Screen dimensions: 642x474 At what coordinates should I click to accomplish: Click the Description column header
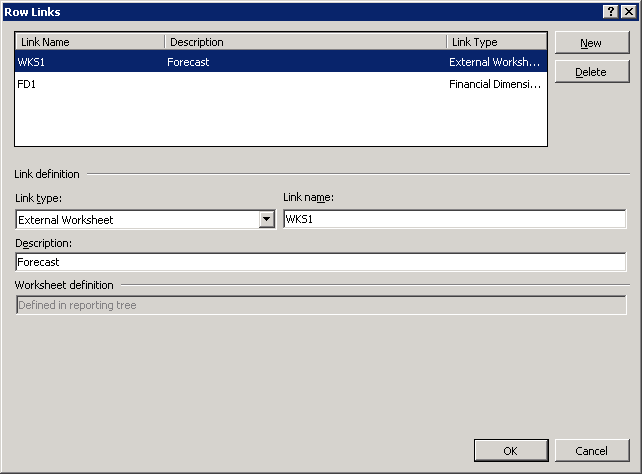(x=305, y=42)
